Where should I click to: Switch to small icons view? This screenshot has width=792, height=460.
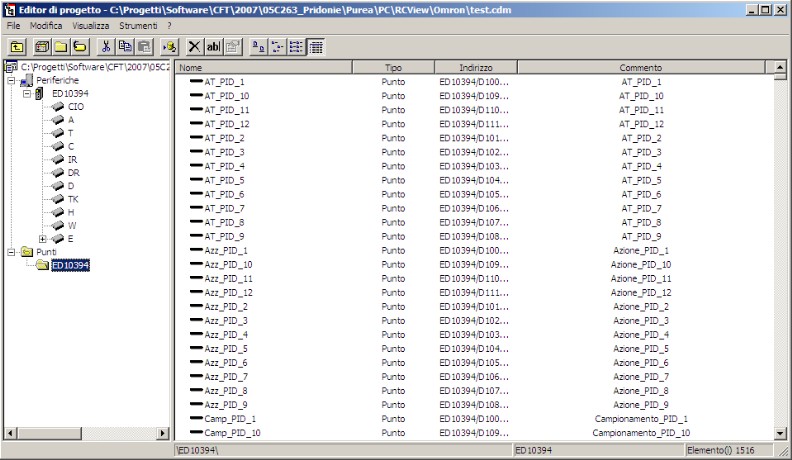coord(277,47)
